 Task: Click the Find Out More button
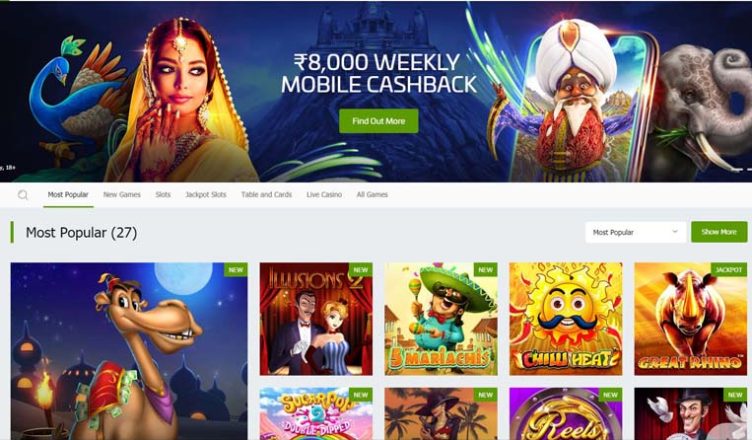pyautogui.click(x=379, y=121)
